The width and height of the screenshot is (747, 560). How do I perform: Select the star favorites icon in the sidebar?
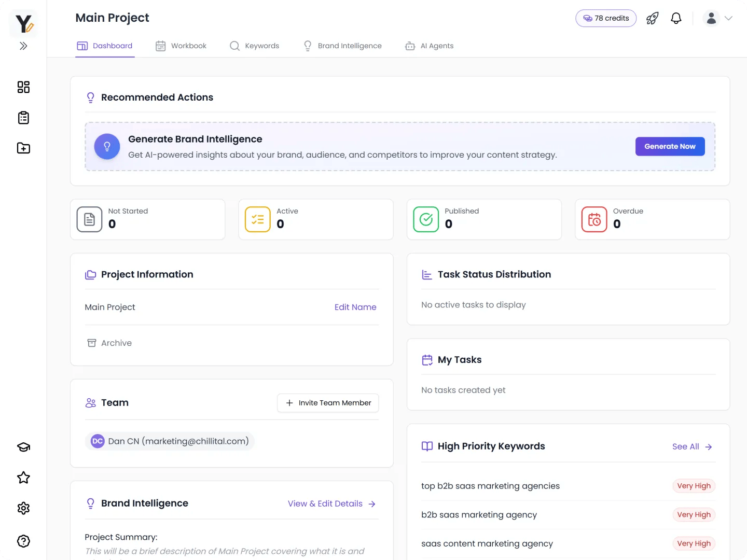23,478
